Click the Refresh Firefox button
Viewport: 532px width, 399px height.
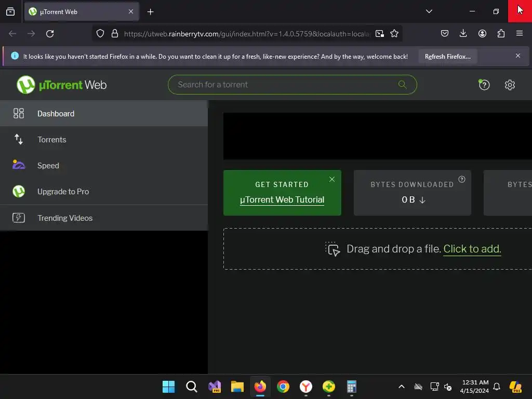tap(447, 56)
